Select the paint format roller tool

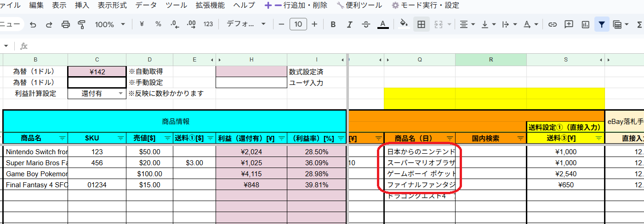[x=82, y=24]
